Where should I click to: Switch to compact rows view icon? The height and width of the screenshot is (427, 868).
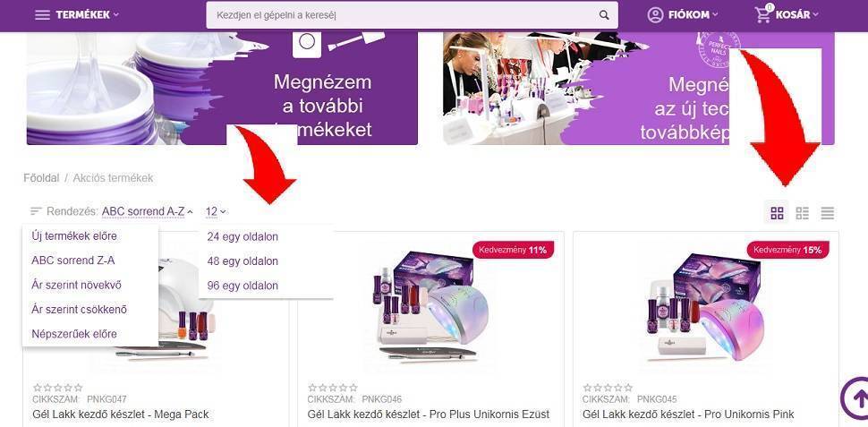(828, 213)
